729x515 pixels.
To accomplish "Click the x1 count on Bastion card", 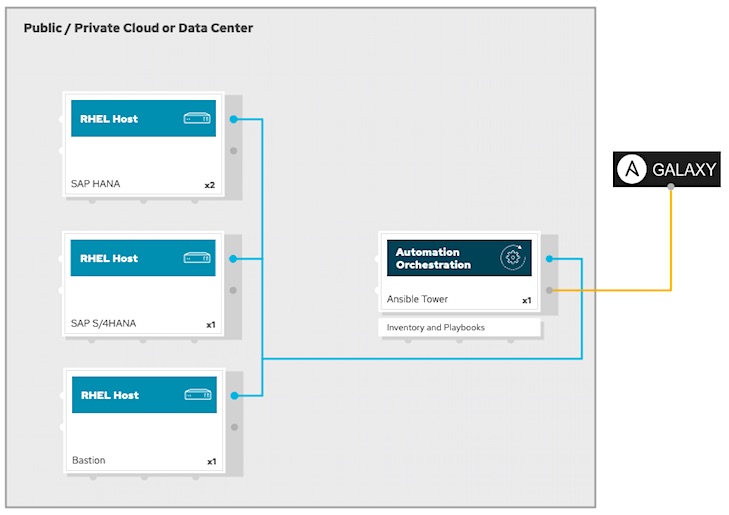I will point(212,462).
